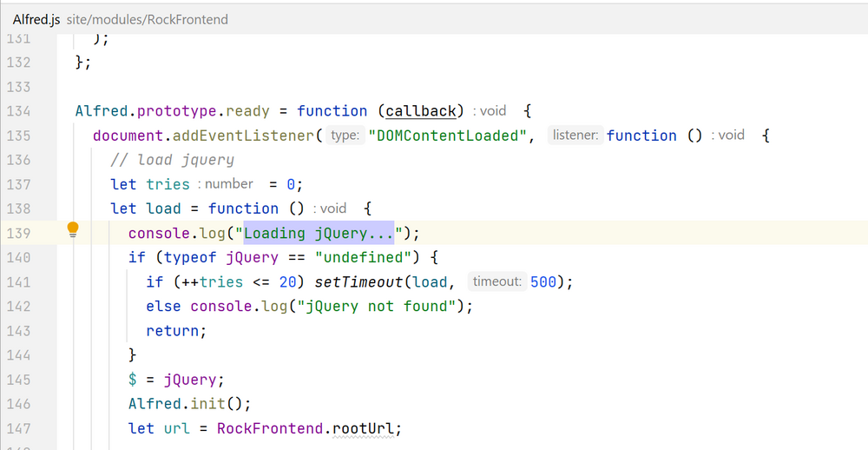This screenshot has height=450, width=868.
Task: Click the "// load jquery" comment
Action: [172, 160]
